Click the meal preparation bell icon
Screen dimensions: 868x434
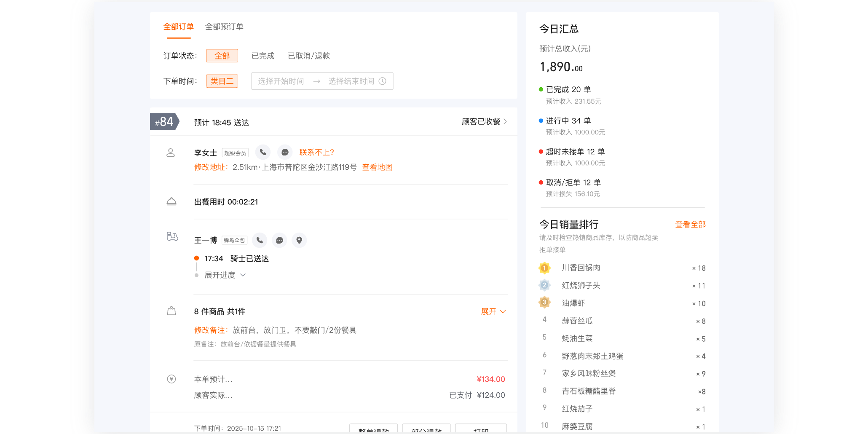point(171,201)
